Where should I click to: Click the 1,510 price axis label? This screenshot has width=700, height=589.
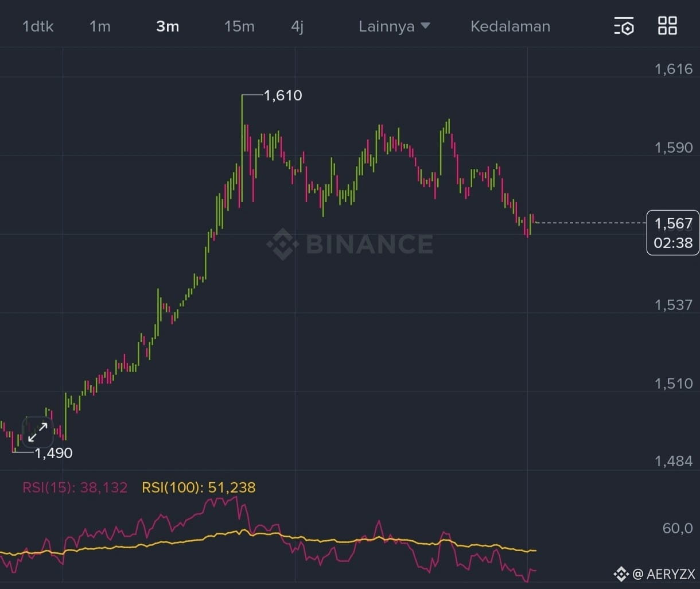(x=674, y=383)
